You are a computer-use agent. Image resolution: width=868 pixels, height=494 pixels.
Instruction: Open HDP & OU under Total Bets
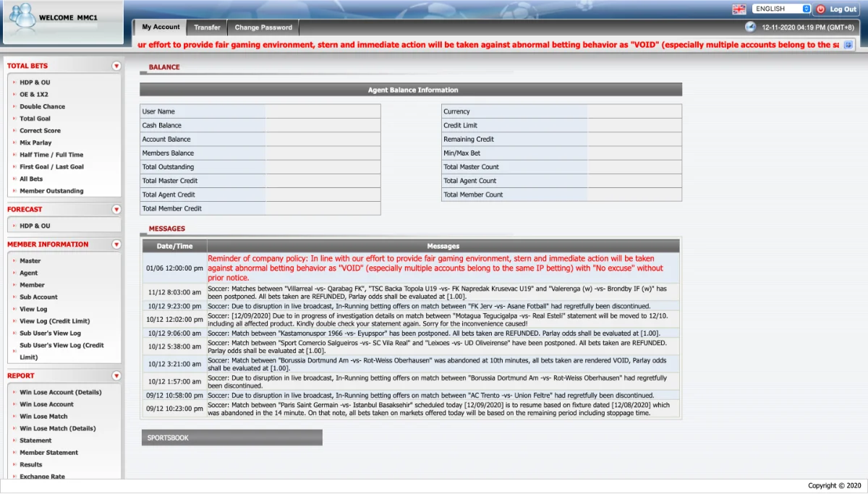[x=35, y=82]
